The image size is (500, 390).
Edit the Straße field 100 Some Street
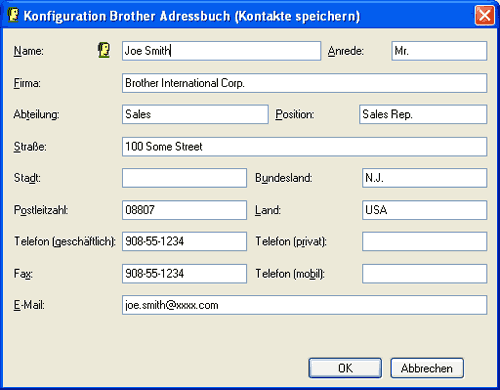click(x=304, y=147)
